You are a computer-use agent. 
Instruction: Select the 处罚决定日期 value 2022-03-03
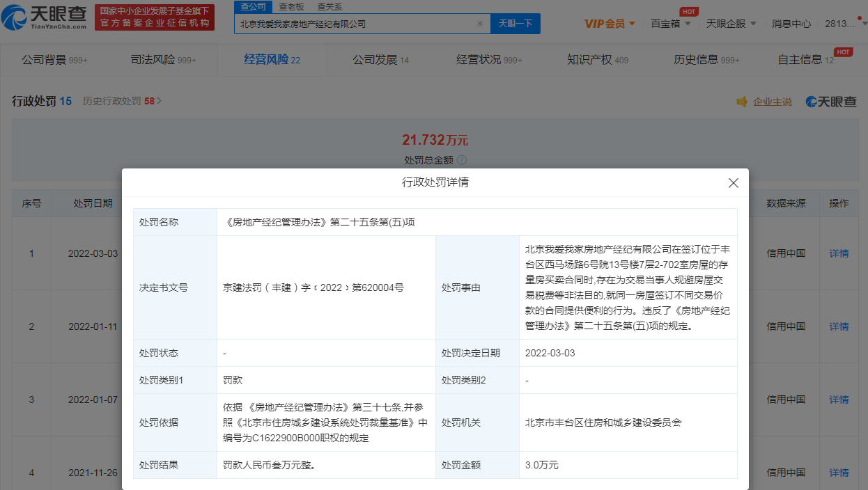click(550, 353)
